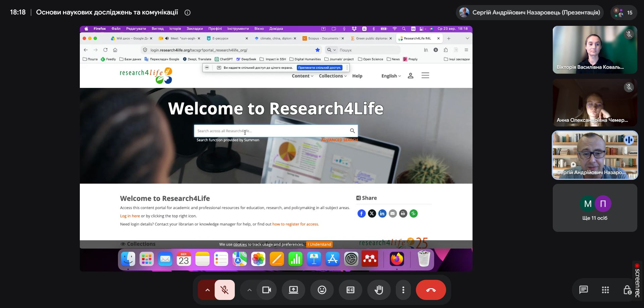
Task: Open the ADVANCED SEARCH link
Action: [339, 140]
